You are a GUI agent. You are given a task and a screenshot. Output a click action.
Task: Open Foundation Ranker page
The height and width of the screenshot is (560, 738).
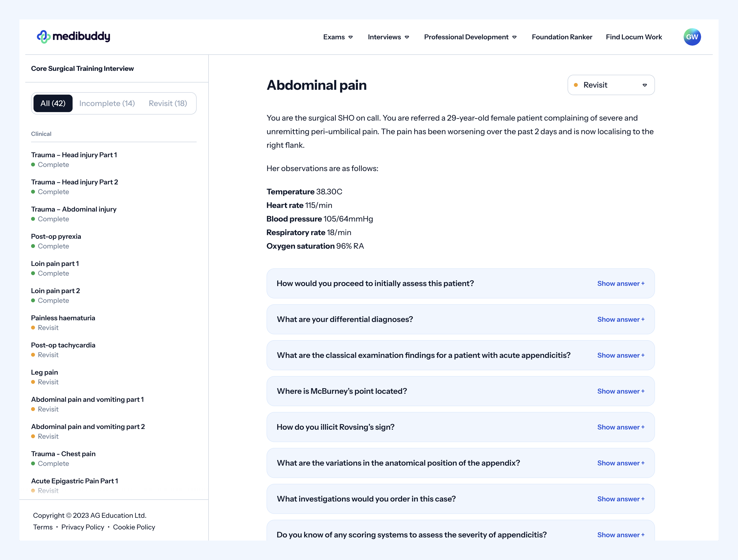point(562,37)
